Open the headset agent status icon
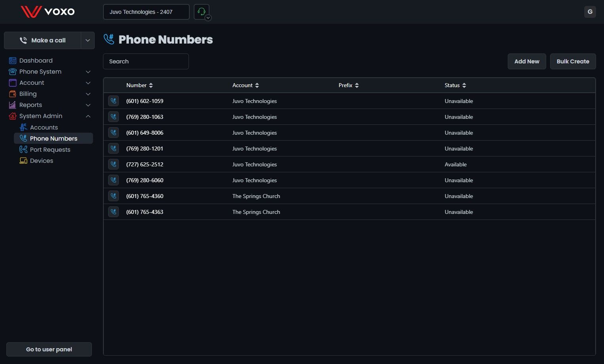The image size is (604, 364). click(202, 12)
